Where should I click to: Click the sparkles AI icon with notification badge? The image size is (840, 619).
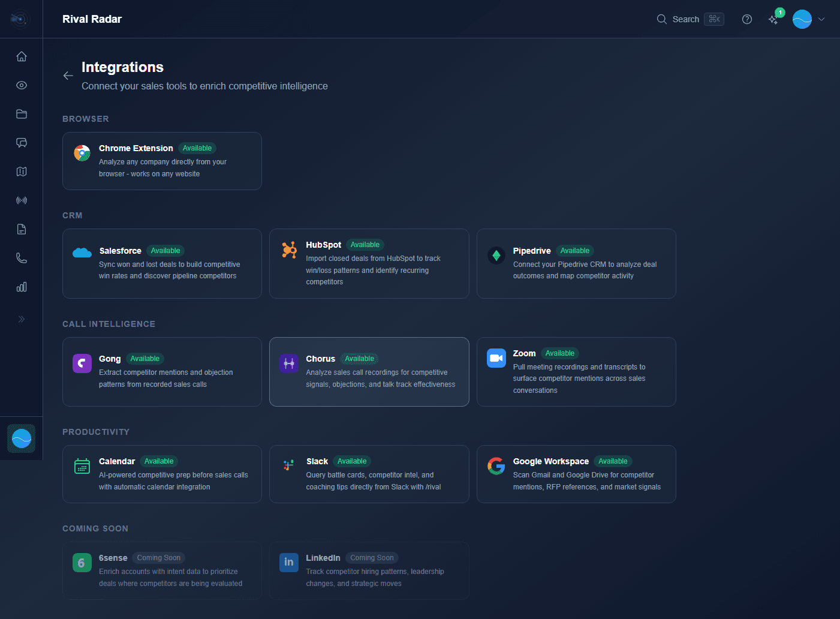point(773,19)
